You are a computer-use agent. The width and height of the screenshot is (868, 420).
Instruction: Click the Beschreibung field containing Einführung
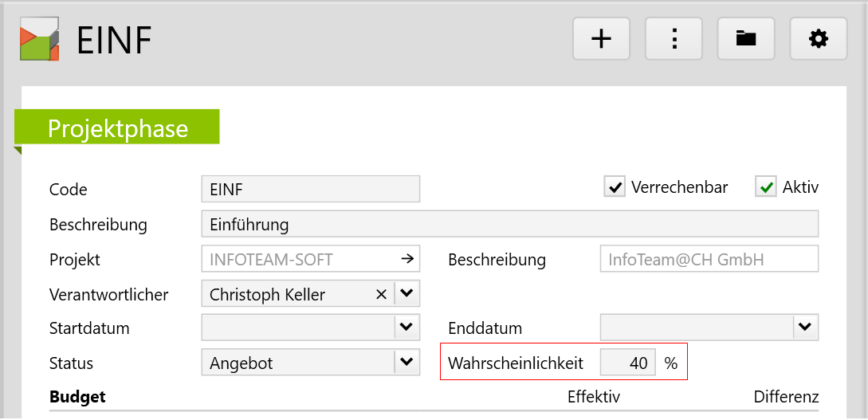pos(509,225)
